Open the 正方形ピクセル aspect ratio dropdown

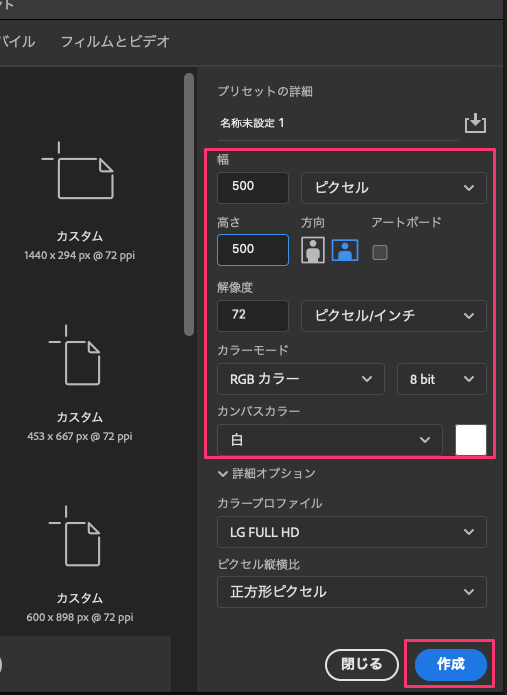click(352, 592)
